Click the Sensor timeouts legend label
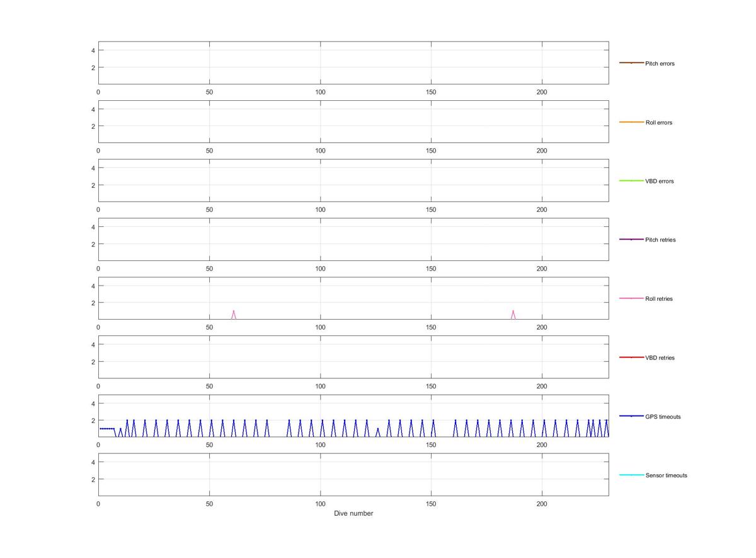The width and height of the screenshot is (756, 558). click(x=666, y=475)
